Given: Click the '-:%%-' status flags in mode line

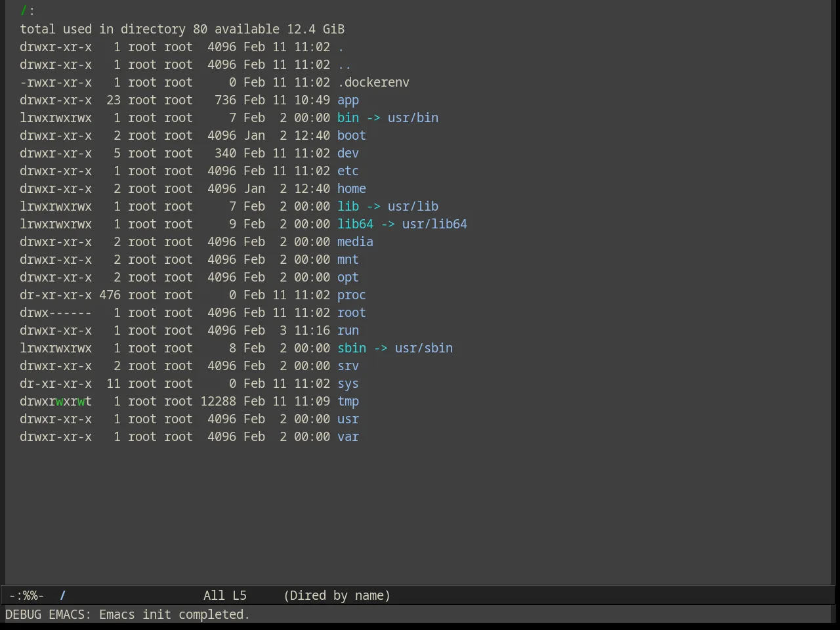Looking at the screenshot, I should coord(27,596).
